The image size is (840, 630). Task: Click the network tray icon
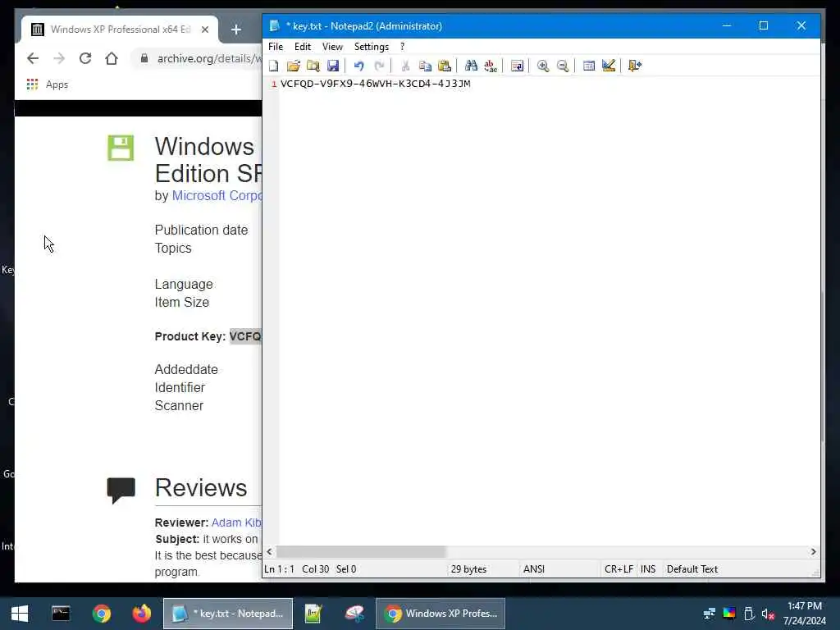point(710,614)
